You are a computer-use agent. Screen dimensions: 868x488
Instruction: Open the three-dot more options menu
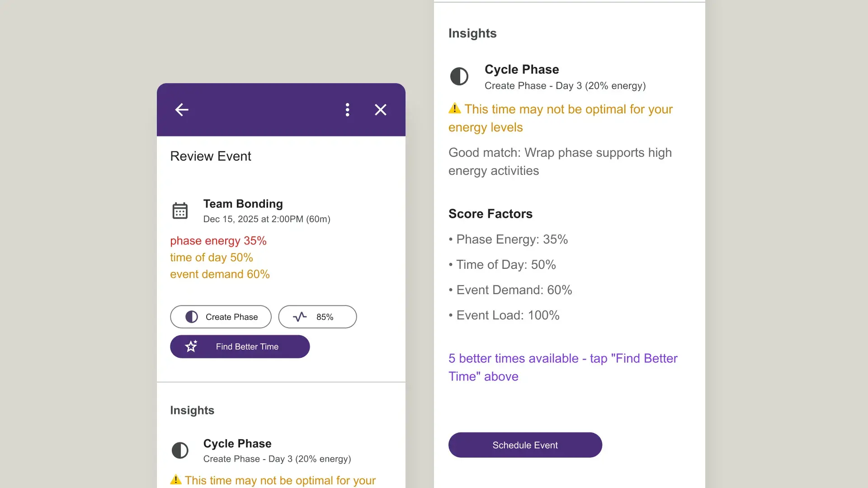(x=347, y=110)
